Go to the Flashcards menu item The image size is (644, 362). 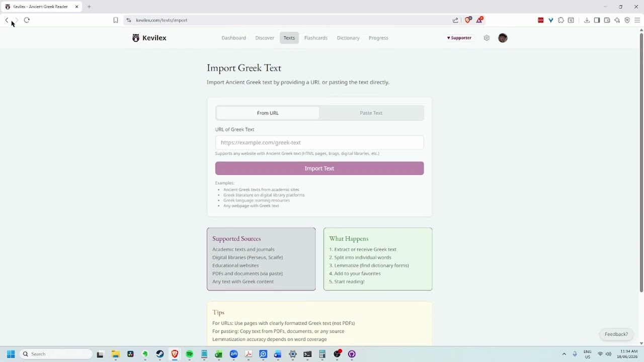click(x=316, y=38)
